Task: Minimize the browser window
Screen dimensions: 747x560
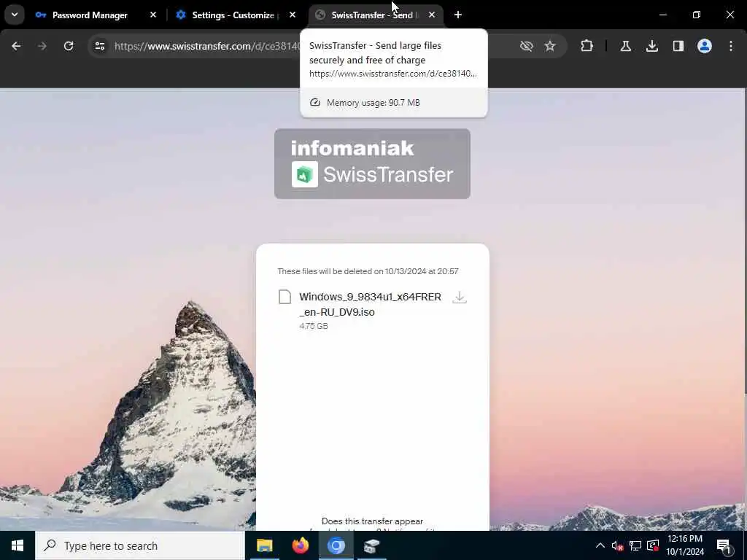Action: [x=662, y=15]
